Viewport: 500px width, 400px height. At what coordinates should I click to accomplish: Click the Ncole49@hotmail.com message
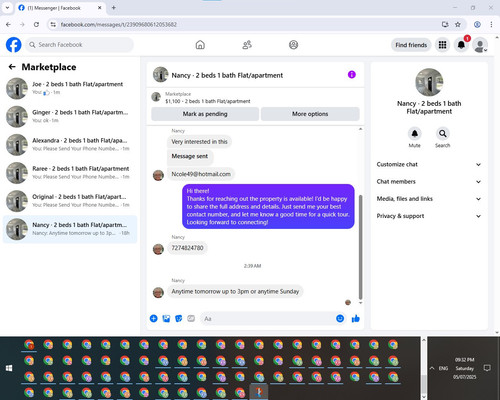point(201,174)
